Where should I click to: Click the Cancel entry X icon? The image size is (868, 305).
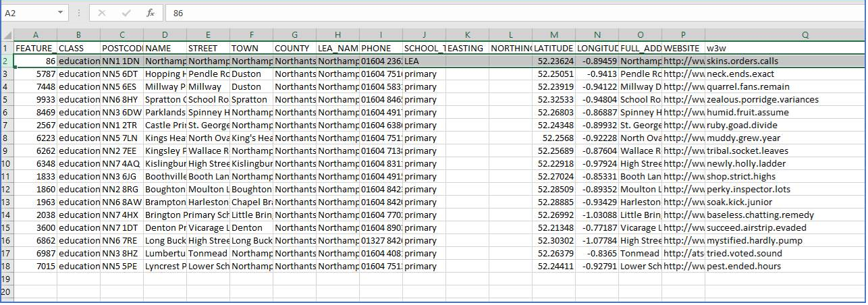[102, 13]
